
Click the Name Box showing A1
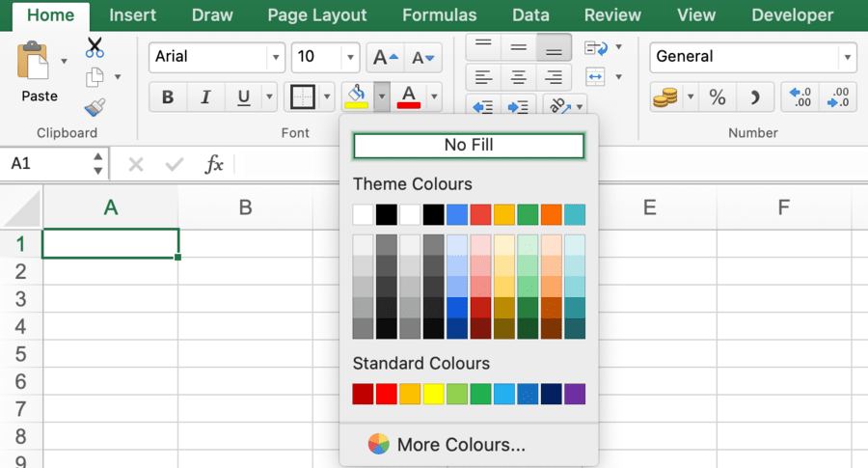coord(48,164)
